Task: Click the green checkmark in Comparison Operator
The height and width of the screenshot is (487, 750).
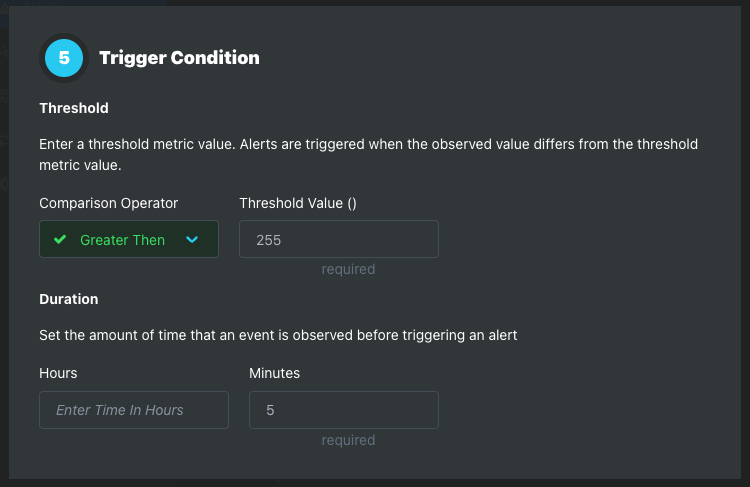Action: pyautogui.click(x=60, y=239)
